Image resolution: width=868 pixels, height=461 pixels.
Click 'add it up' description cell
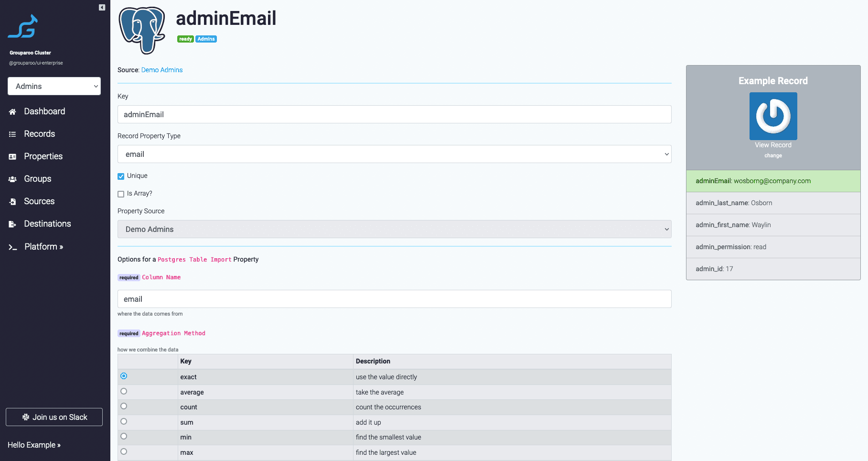[512, 422]
